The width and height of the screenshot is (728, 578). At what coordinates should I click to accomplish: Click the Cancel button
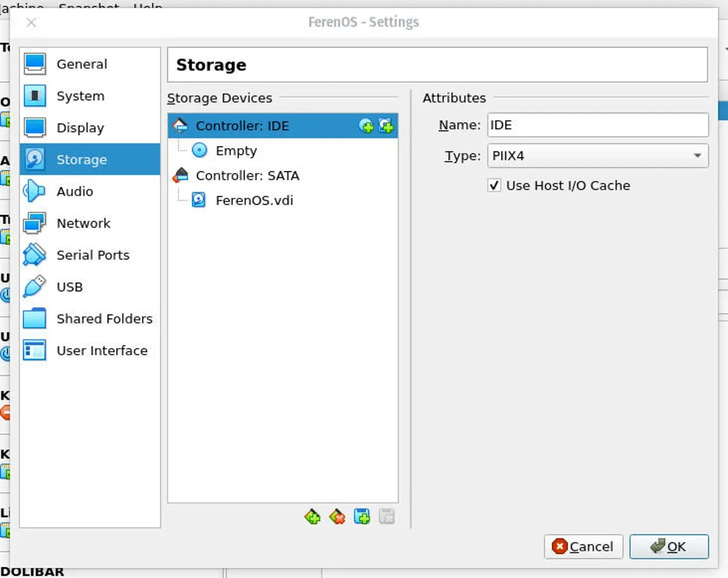[584, 547]
